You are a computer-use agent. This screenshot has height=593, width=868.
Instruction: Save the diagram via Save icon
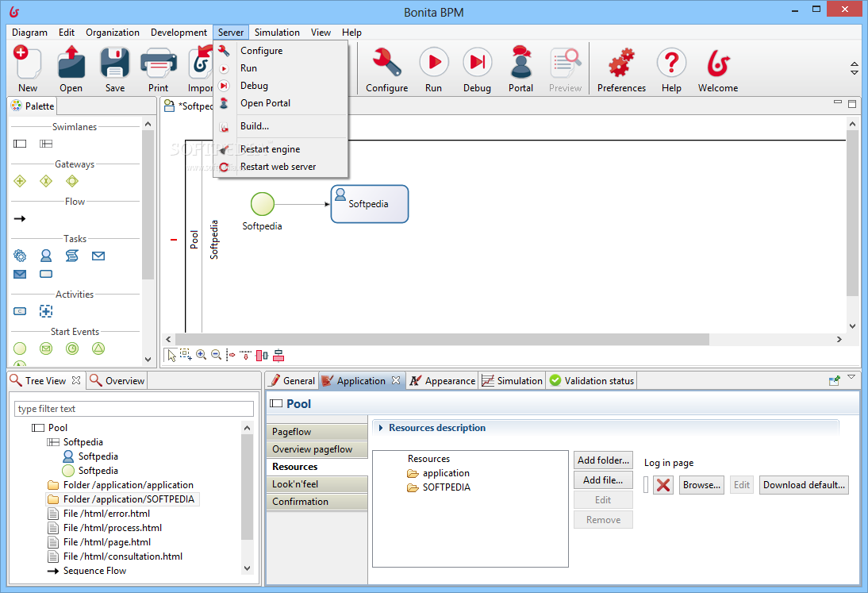click(x=114, y=68)
